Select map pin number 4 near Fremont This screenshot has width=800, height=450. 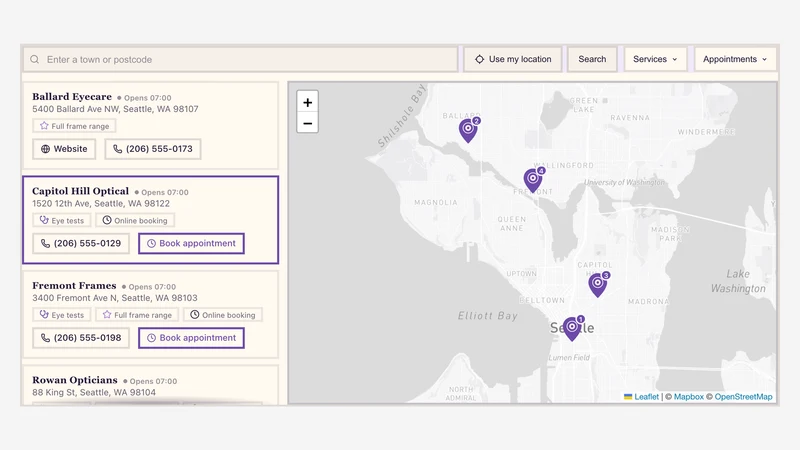pos(534,180)
